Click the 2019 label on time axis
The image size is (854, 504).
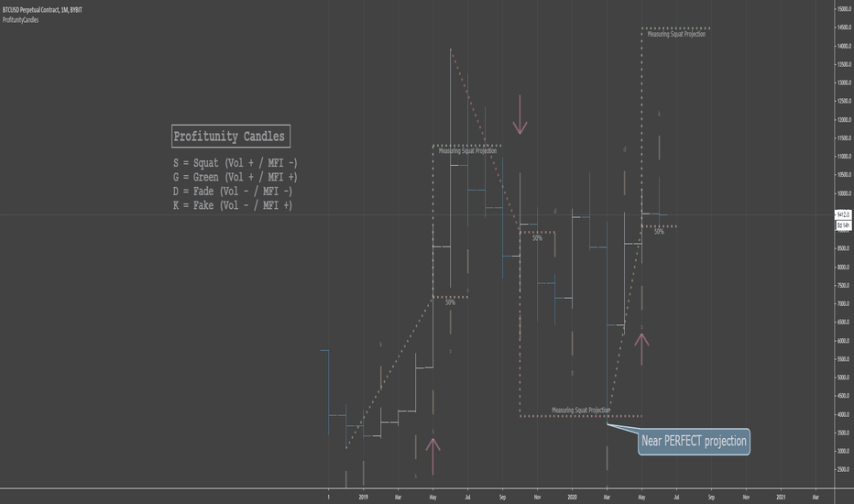pyautogui.click(x=363, y=497)
